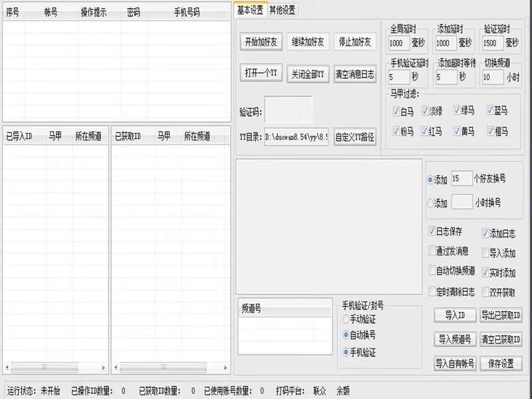Click the 导入频道号 button
The width and height of the screenshot is (532, 399).
455,339
